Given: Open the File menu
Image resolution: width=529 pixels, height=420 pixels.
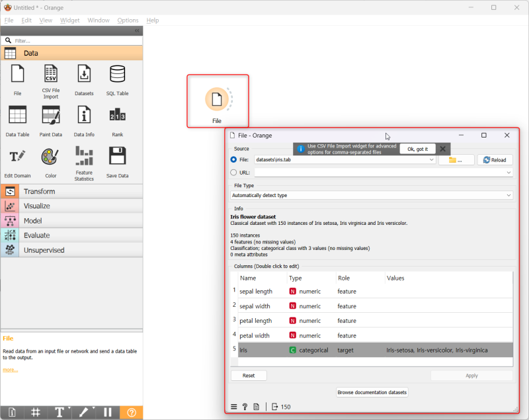Looking at the screenshot, I should click(9, 21).
